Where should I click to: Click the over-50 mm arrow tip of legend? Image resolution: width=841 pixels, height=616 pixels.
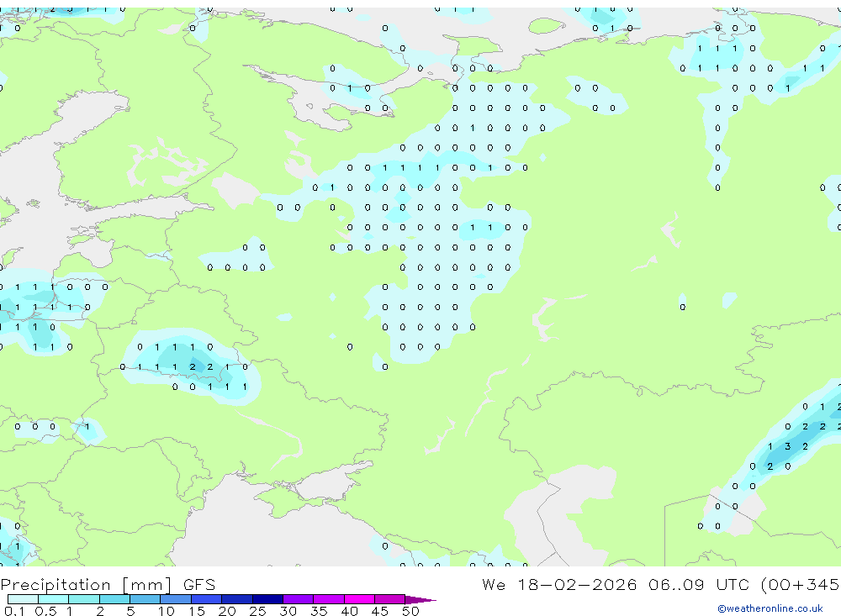[420, 599]
